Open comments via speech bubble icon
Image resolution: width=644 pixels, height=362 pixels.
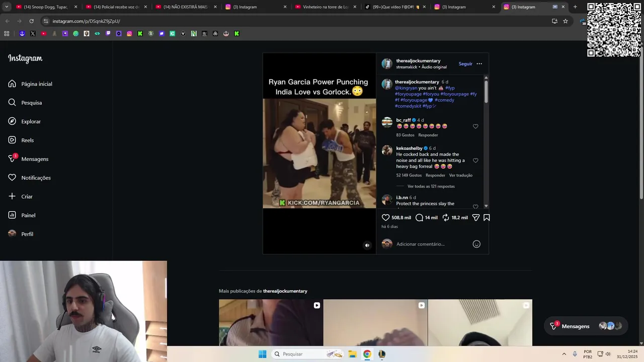click(419, 218)
